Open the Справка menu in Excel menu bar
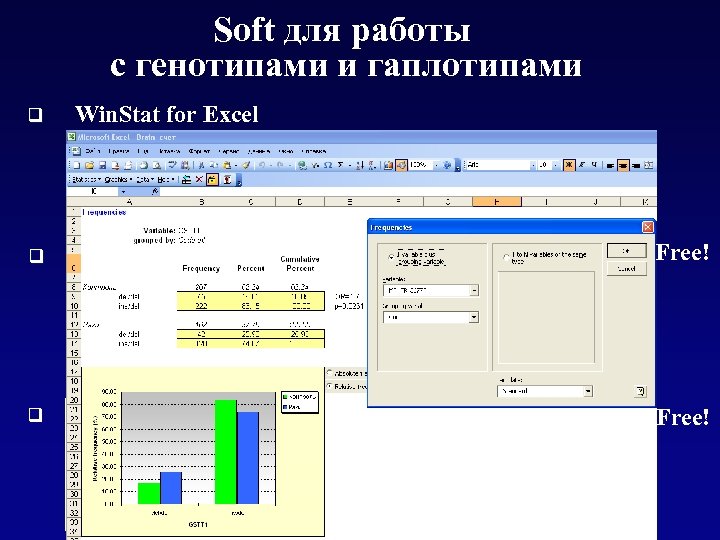 [314, 151]
